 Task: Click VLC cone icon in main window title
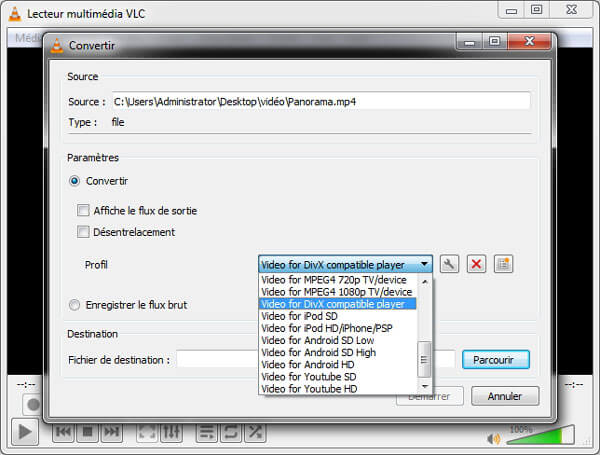[x=15, y=14]
